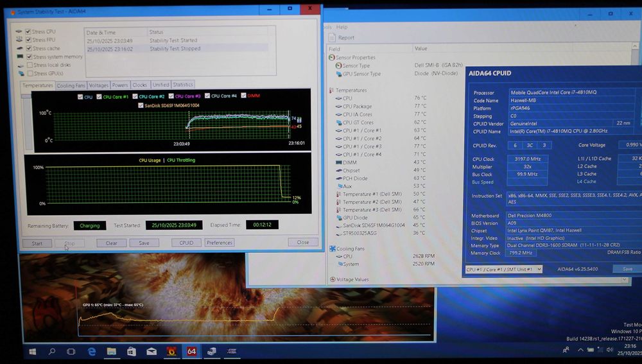Image resolution: width=642 pixels, height=364 pixels.
Task: Open Task View on taskbar
Action: 71,352
